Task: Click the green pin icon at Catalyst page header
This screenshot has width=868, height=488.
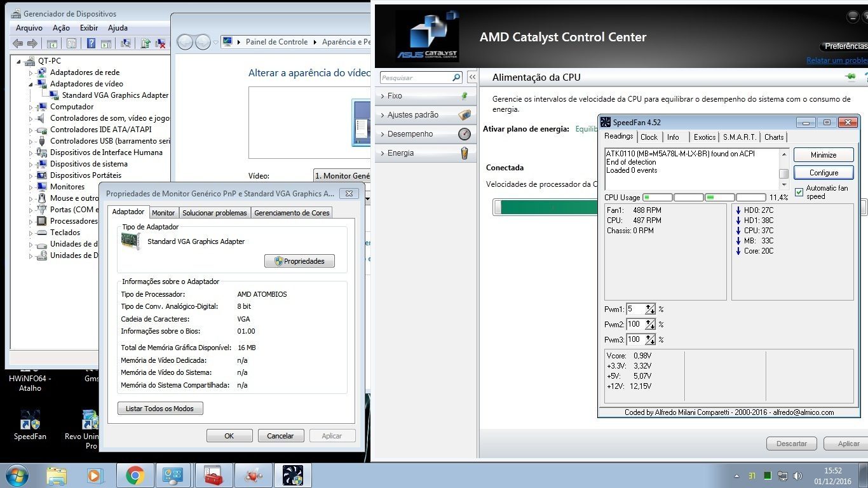Action: pyautogui.click(x=850, y=77)
